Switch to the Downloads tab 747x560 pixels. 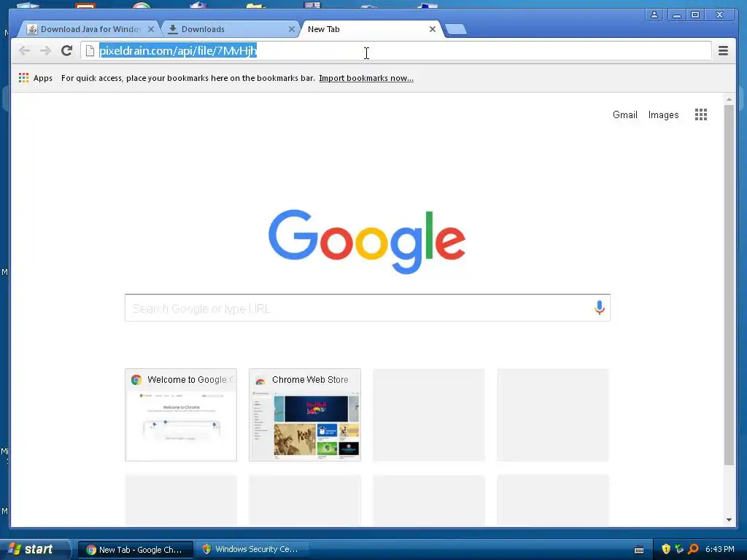[231, 29]
